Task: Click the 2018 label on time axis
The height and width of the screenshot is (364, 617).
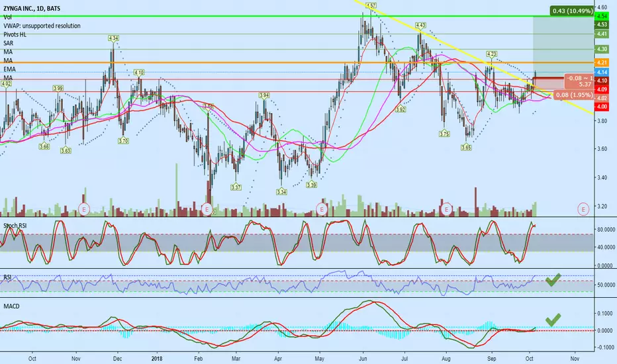Action: (157, 359)
